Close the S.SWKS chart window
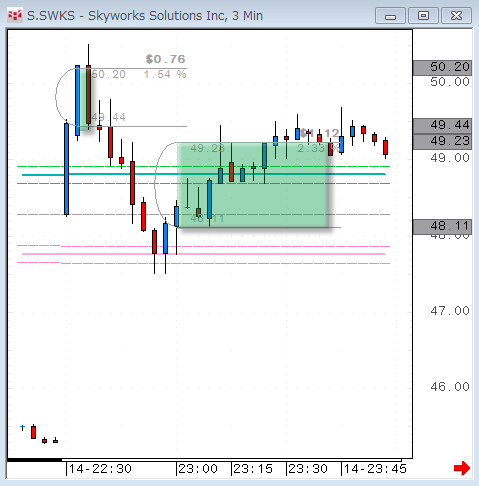The height and width of the screenshot is (486, 479). (x=456, y=16)
